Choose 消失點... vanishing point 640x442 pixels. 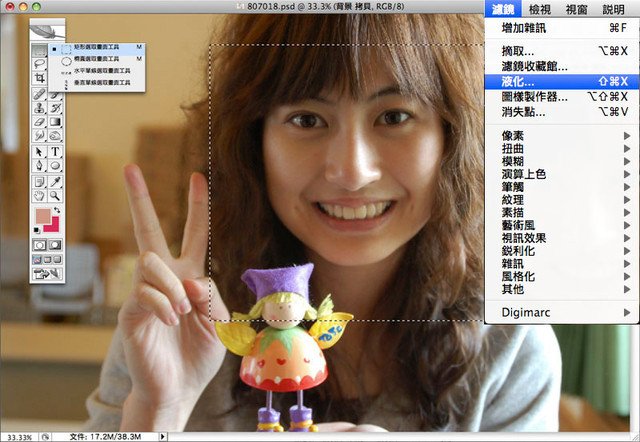pyautogui.click(x=562, y=111)
